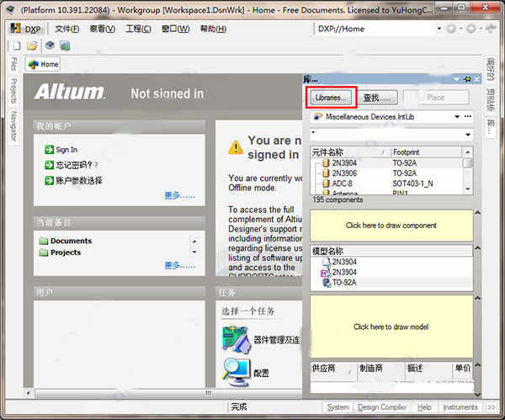Sort by the Footprint column header
This screenshot has height=420, width=505.
[427, 152]
